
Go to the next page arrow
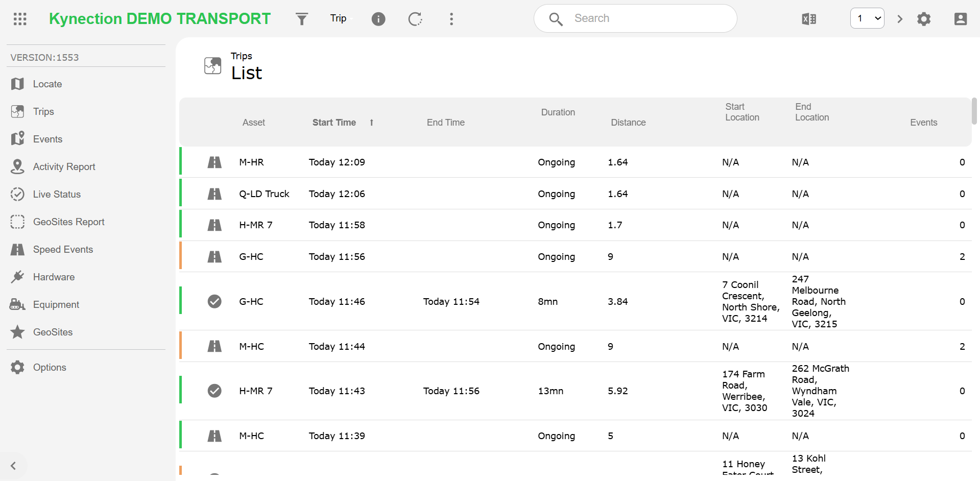[x=900, y=19]
